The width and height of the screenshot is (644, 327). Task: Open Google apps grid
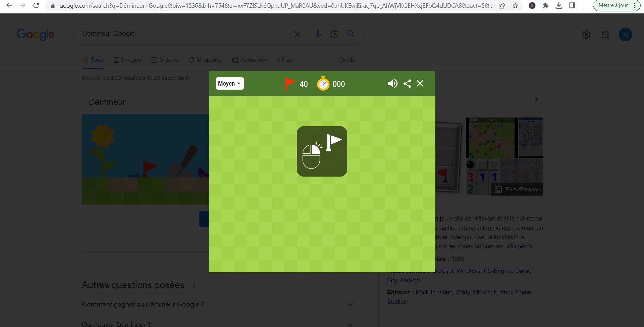(x=605, y=35)
